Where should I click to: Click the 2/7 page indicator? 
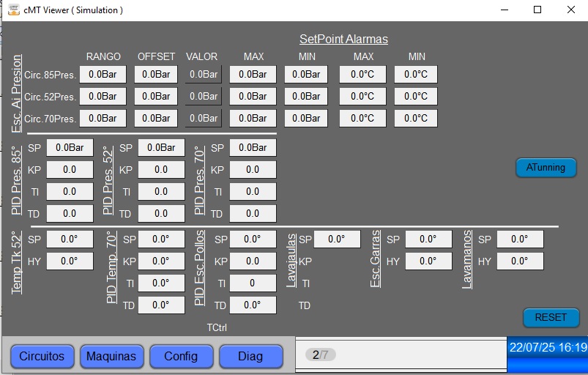320,354
